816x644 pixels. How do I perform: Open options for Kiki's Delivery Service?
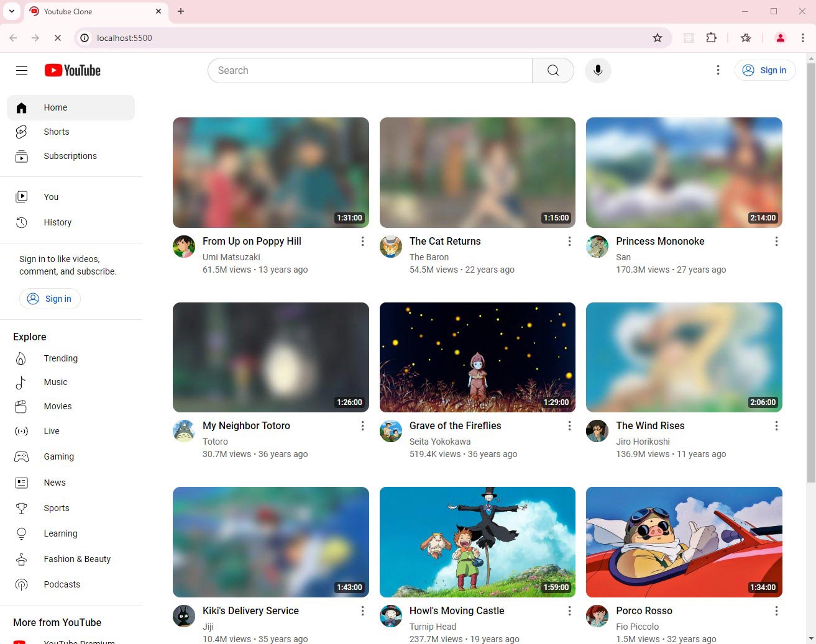(x=362, y=610)
